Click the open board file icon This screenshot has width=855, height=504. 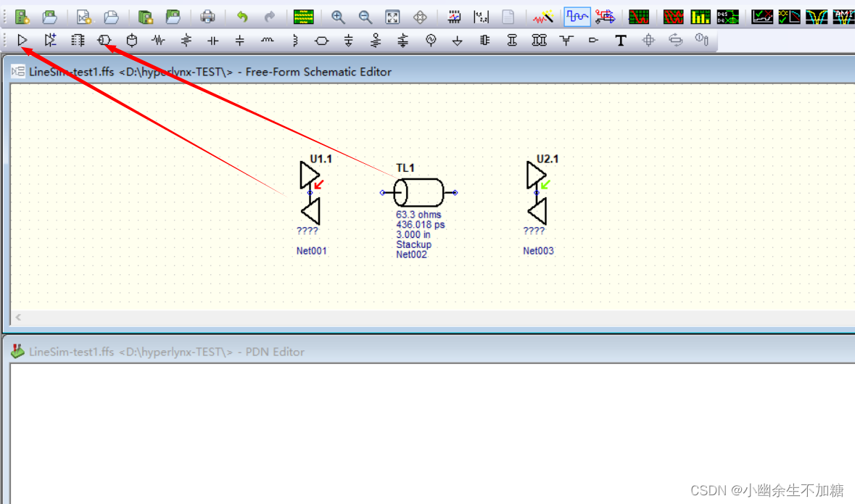pos(49,17)
